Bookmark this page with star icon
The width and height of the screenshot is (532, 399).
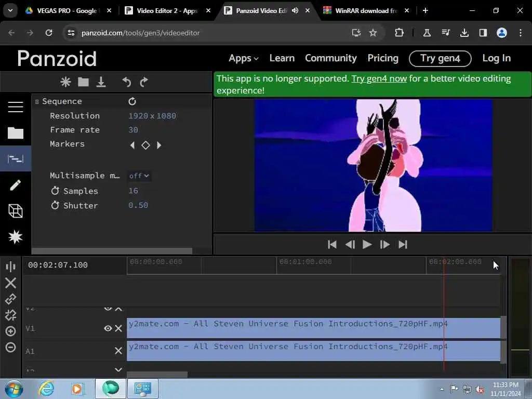pos(373,33)
